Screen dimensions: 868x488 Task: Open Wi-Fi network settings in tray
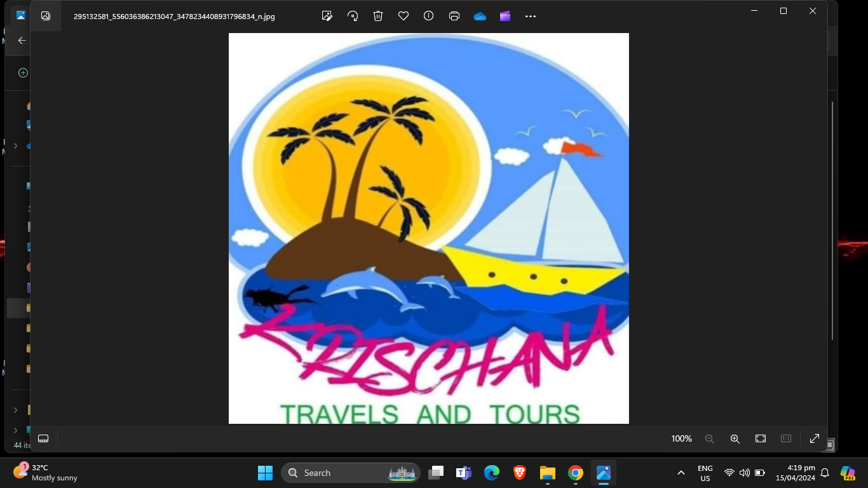coord(729,473)
